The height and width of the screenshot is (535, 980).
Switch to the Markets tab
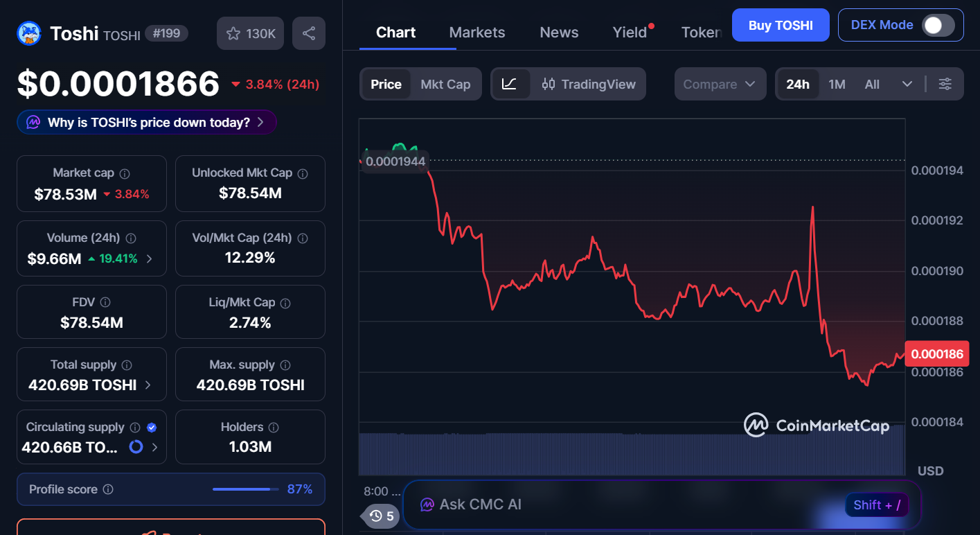(476, 32)
